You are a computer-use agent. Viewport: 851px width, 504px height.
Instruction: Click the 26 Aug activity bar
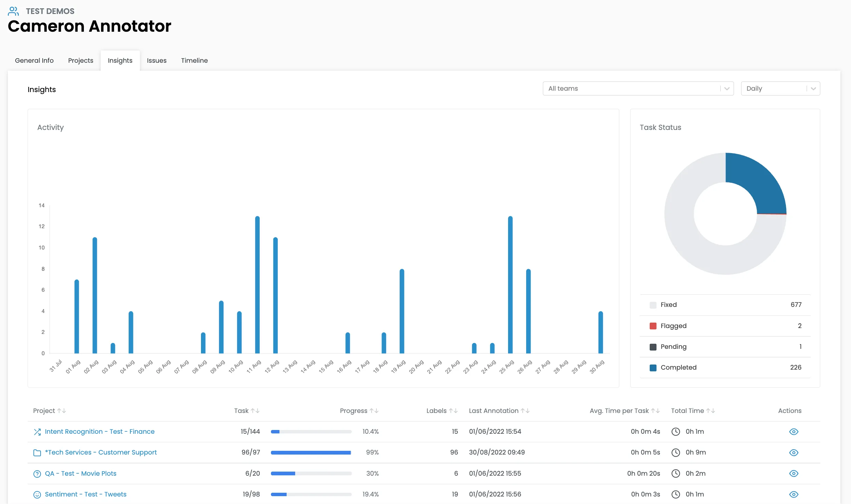click(528, 311)
